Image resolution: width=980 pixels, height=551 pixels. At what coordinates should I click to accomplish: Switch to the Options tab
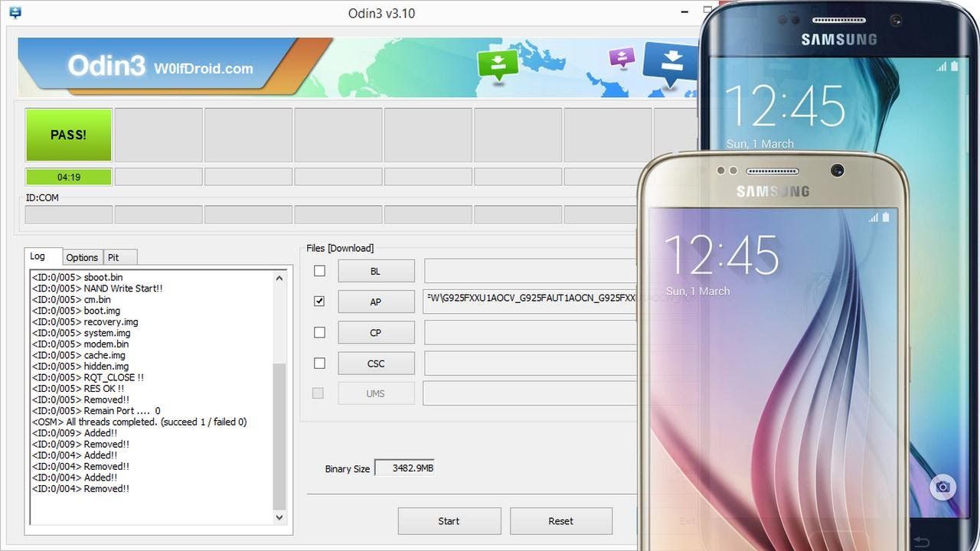pos(82,257)
